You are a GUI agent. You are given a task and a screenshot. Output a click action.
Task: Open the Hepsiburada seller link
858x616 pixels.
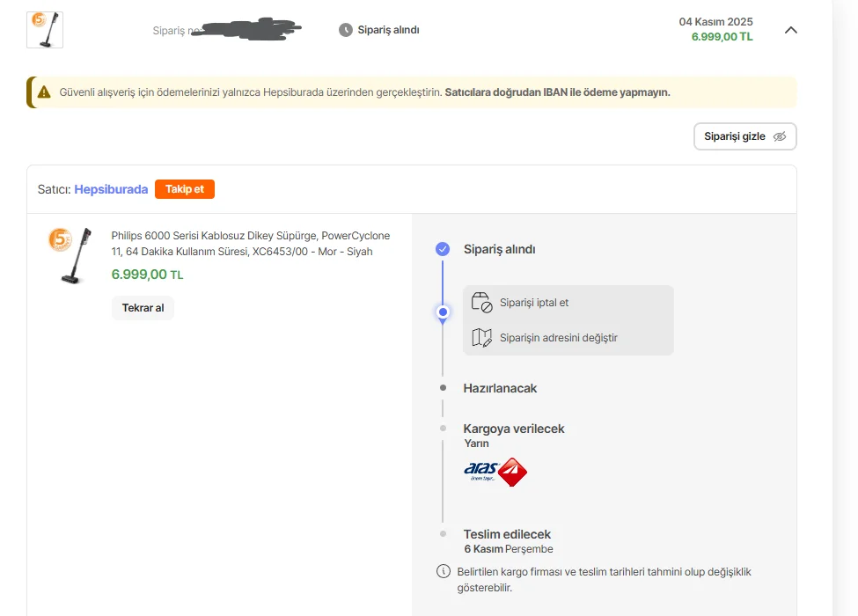click(x=111, y=189)
